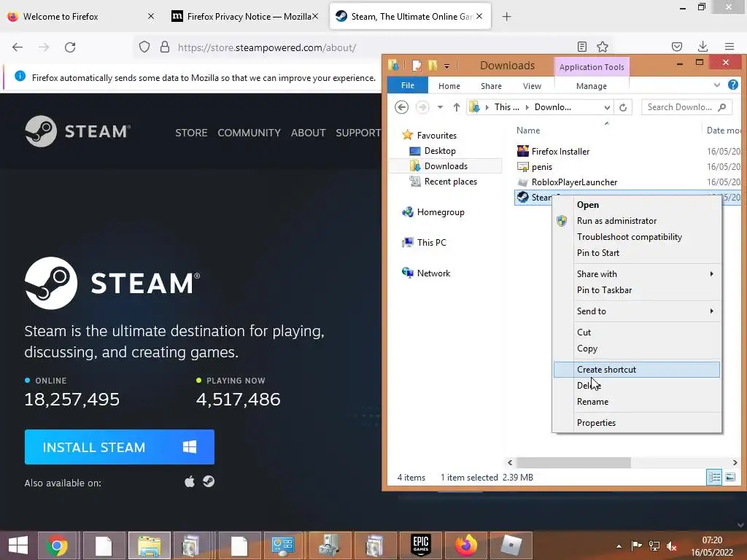Open Manage tab under Application Tools
747x560 pixels.
591,86
